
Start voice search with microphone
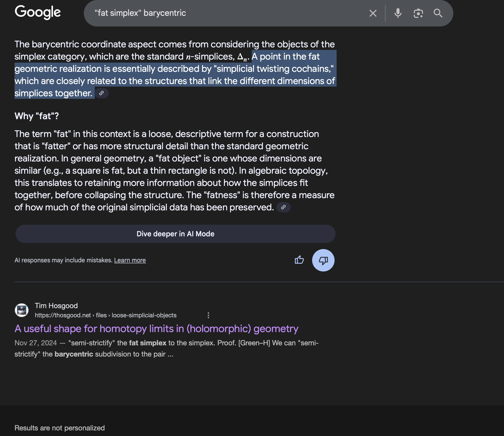coord(398,13)
